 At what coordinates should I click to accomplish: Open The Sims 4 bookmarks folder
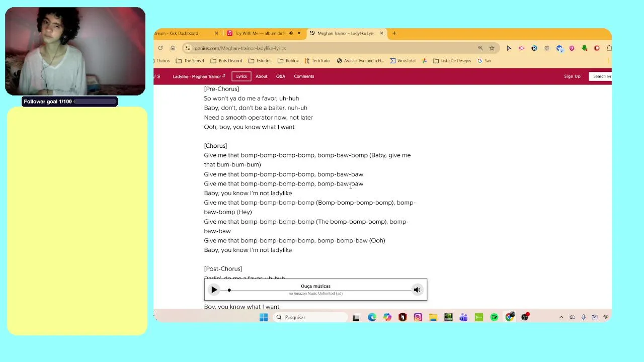tap(190, 61)
